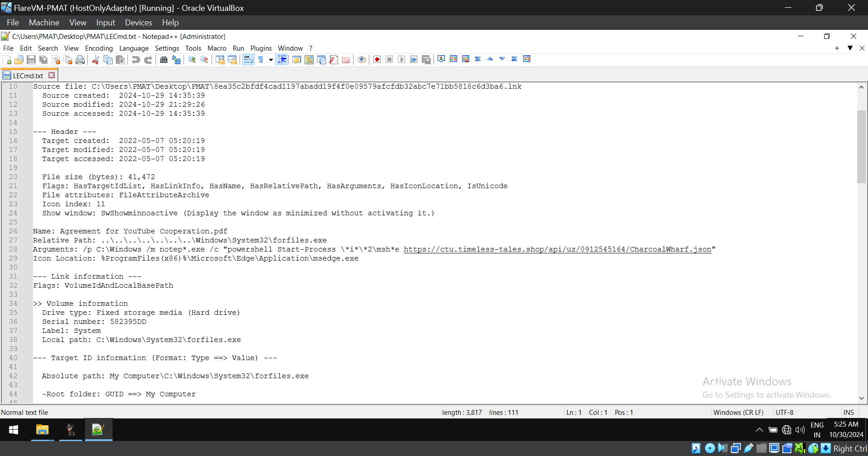The image size is (868, 456).
Task: Click the scrollbar down arrow
Action: pos(861,398)
